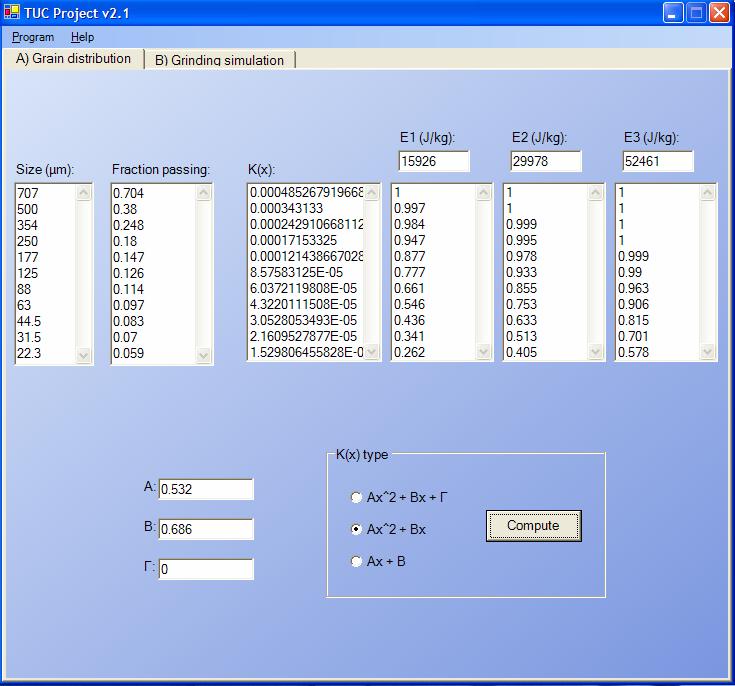Click up arrow of E1 results scrollbar
The image size is (735, 686).
pyautogui.click(x=484, y=192)
